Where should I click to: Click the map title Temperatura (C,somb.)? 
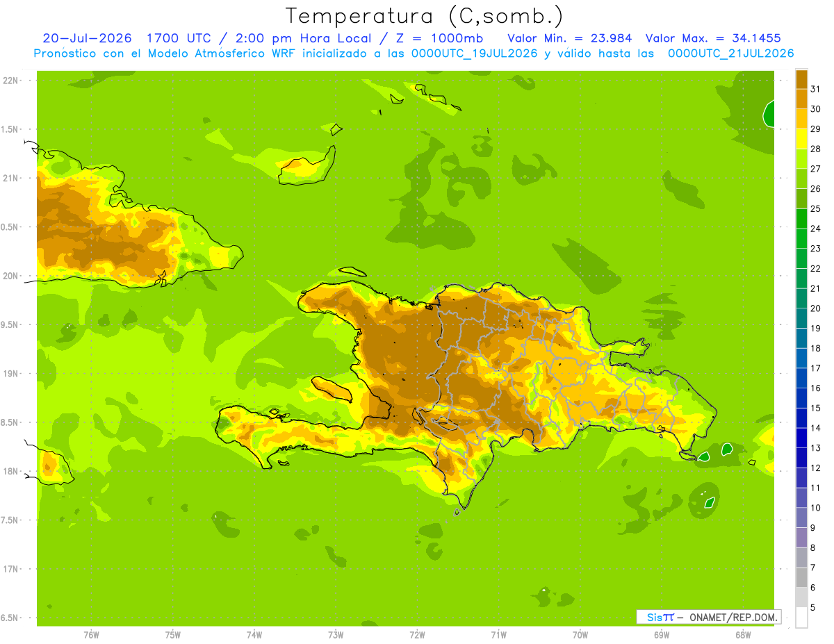click(x=424, y=16)
